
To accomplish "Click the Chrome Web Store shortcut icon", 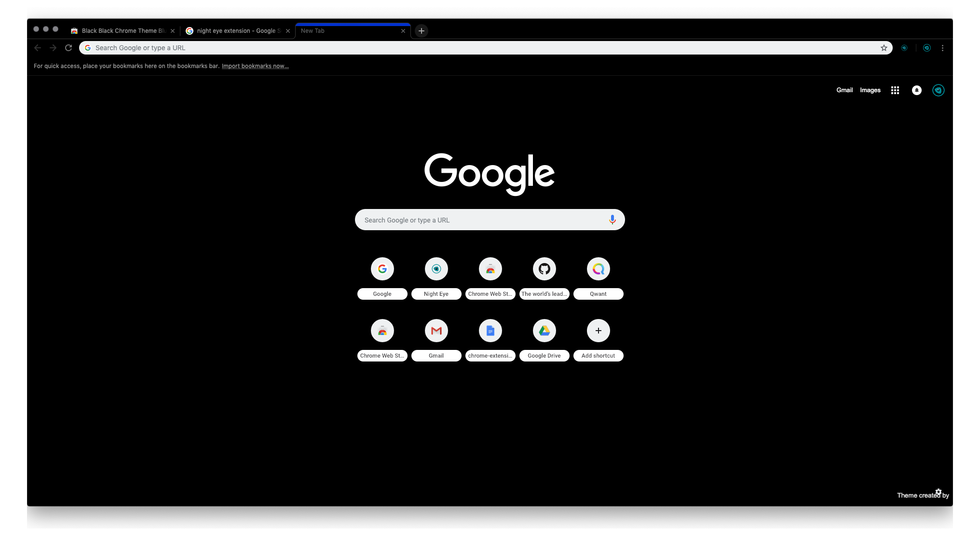I will [490, 269].
